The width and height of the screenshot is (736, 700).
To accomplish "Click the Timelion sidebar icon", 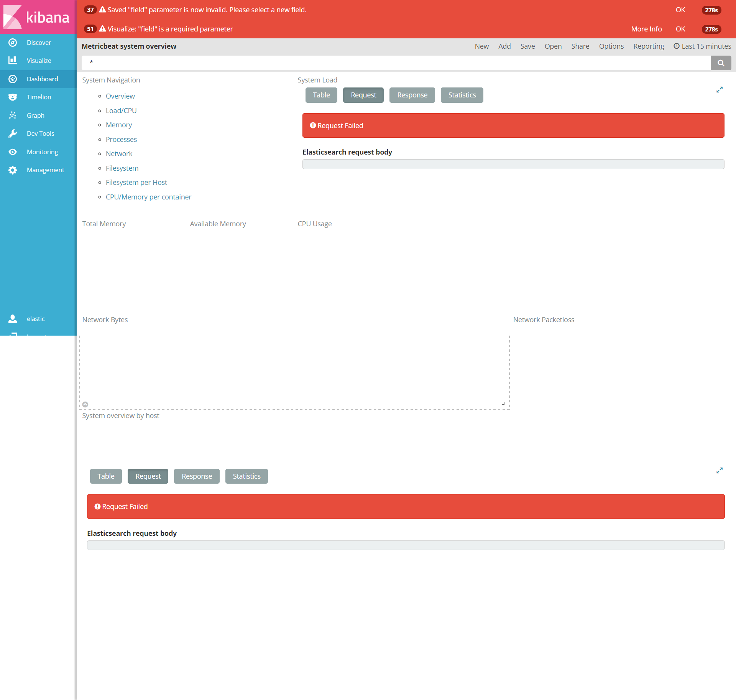I will (13, 97).
